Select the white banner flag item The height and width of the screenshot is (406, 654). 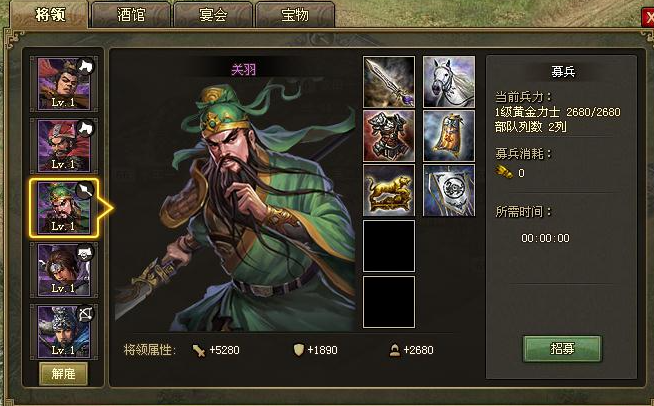(x=449, y=190)
